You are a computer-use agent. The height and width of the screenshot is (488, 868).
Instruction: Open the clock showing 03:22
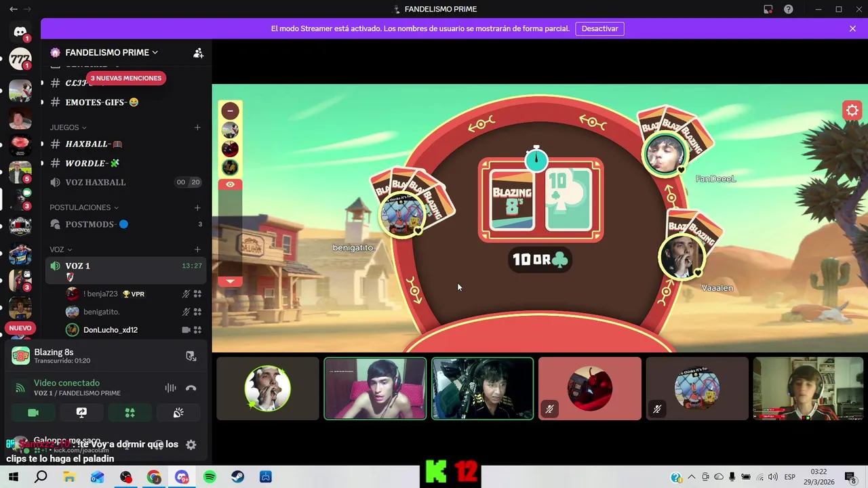click(818, 476)
